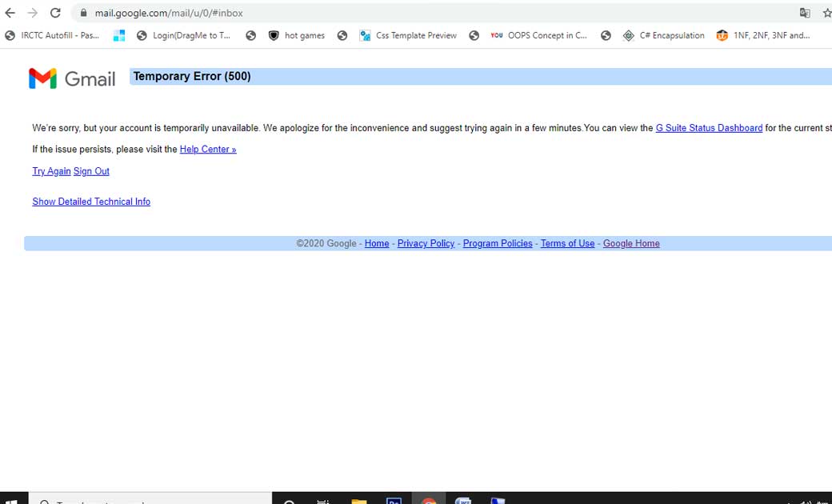Open the C# Encapsulation bookmark

tap(664, 35)
